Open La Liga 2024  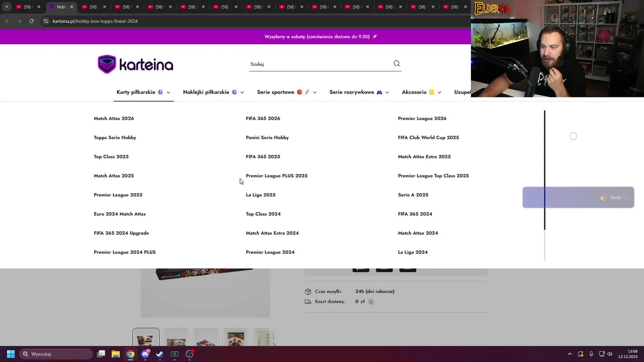point(413,252)
